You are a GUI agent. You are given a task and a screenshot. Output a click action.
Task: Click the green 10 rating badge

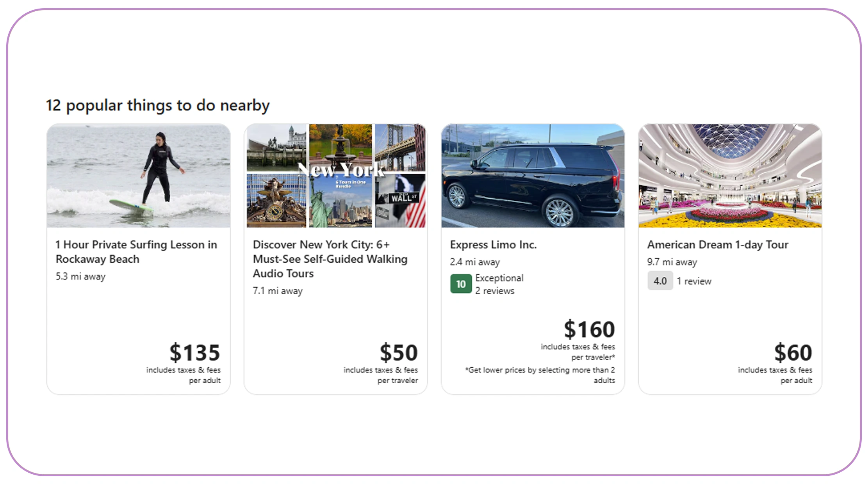tap(461, 284)
